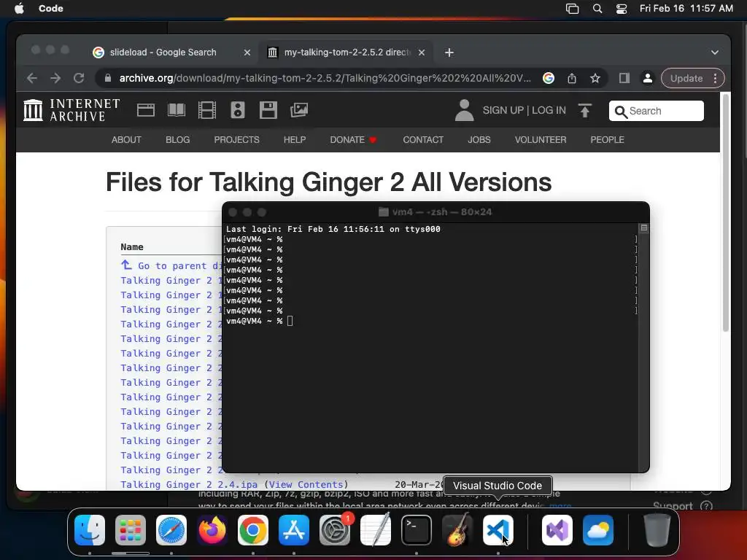Open the BLOG nav link
747x560 pixels.
(178, 139)
